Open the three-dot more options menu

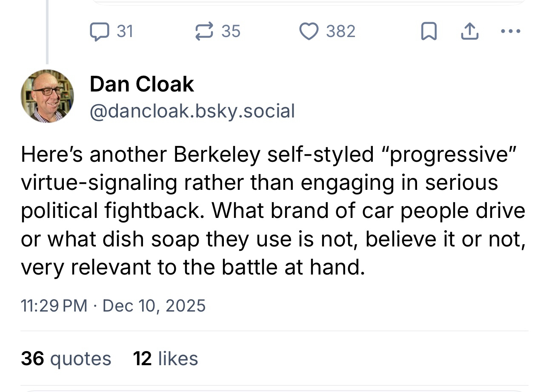pos(511,31)
